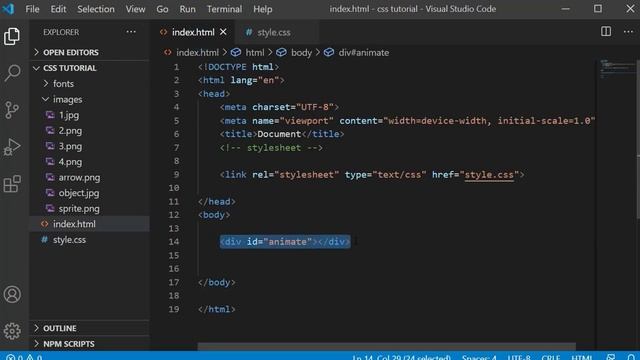Open the Go menu
Image resolution: width=640 pixels, height=360 pixels.
(162, 9)
